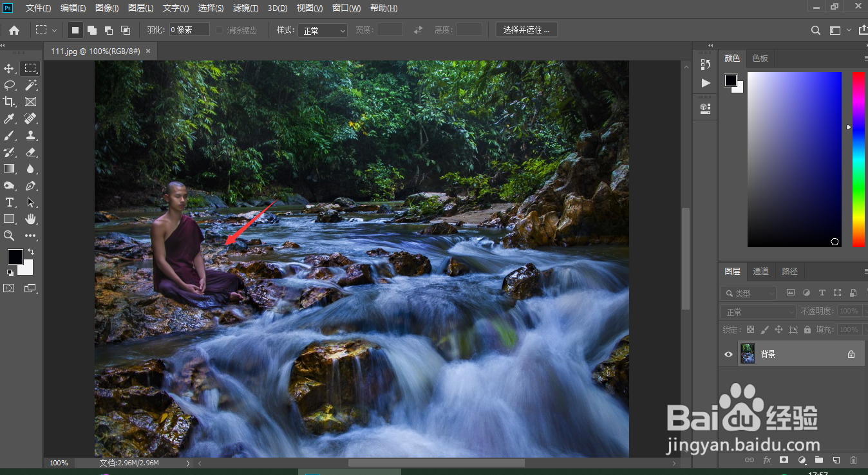868x475 pixels.
Task: Select the Eraser tool
Action: (30, 152)
